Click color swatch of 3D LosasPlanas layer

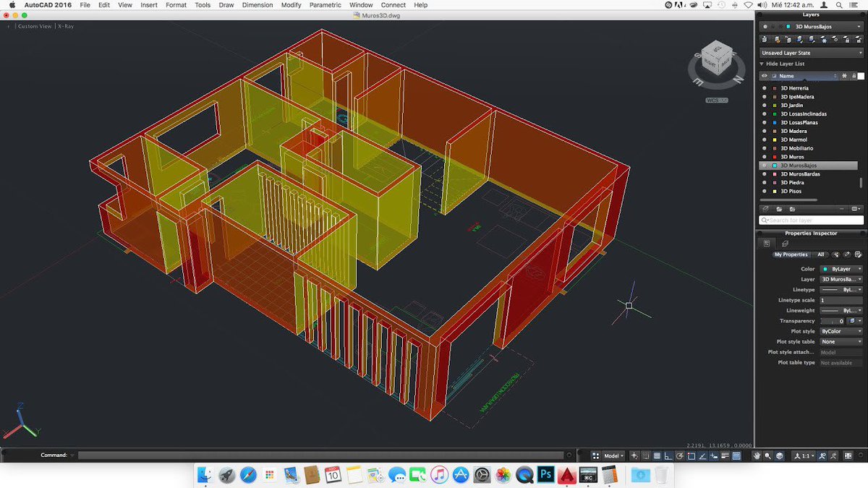[x=775, y=123]
